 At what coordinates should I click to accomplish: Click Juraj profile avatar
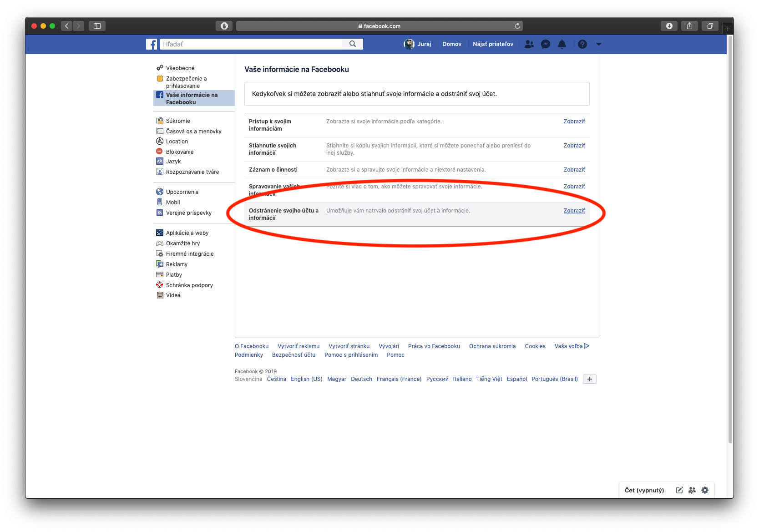click(x=409, y=44)
